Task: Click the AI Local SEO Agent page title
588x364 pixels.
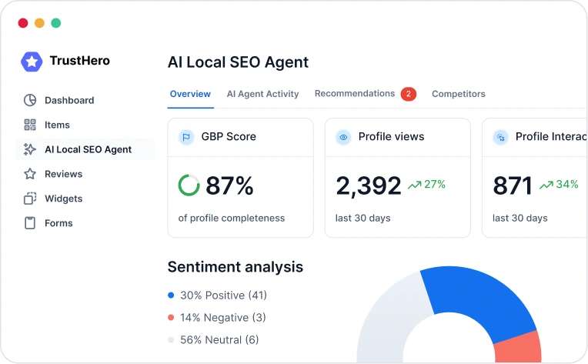Action: (238, 62)
